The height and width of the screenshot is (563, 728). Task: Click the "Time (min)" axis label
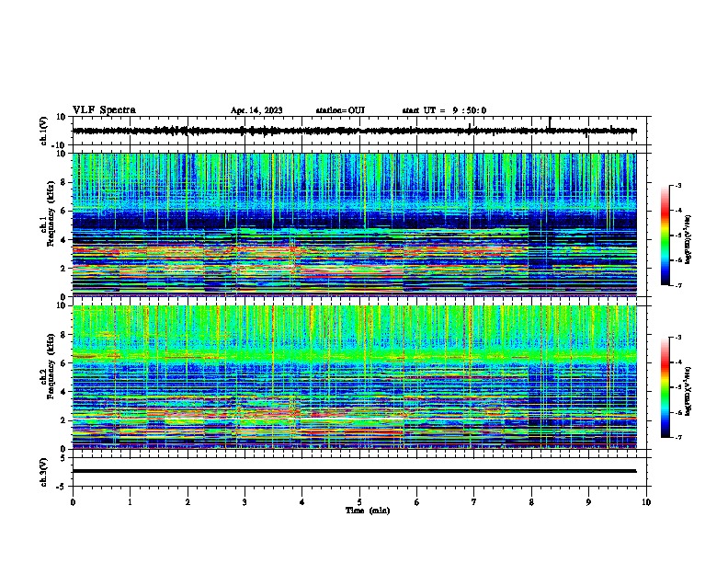click(368, 511)
